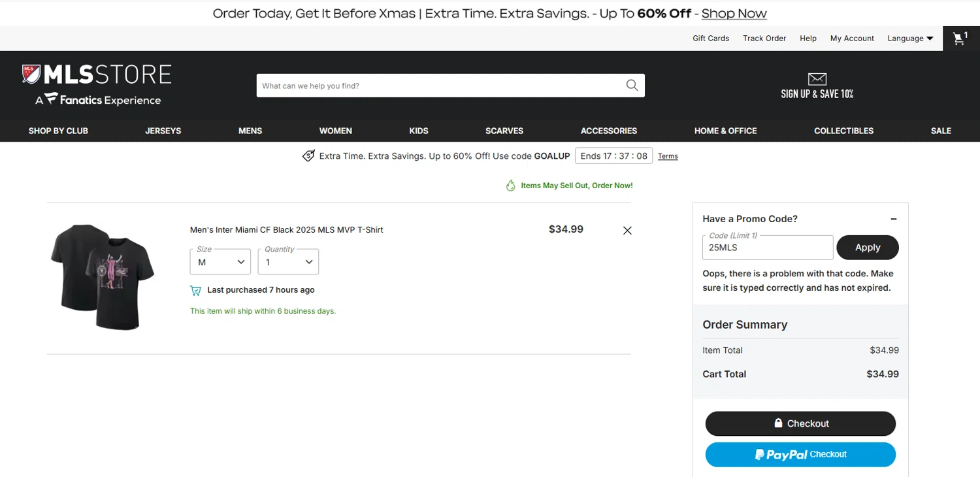This screenshot has width=980, height=477.
Task: Click the envelope sign-up icon
Action: click(x=817, y=80)
